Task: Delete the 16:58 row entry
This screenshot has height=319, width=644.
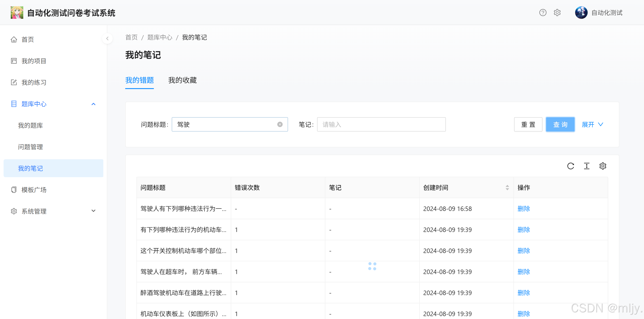Action: click(x=523, y=209)
